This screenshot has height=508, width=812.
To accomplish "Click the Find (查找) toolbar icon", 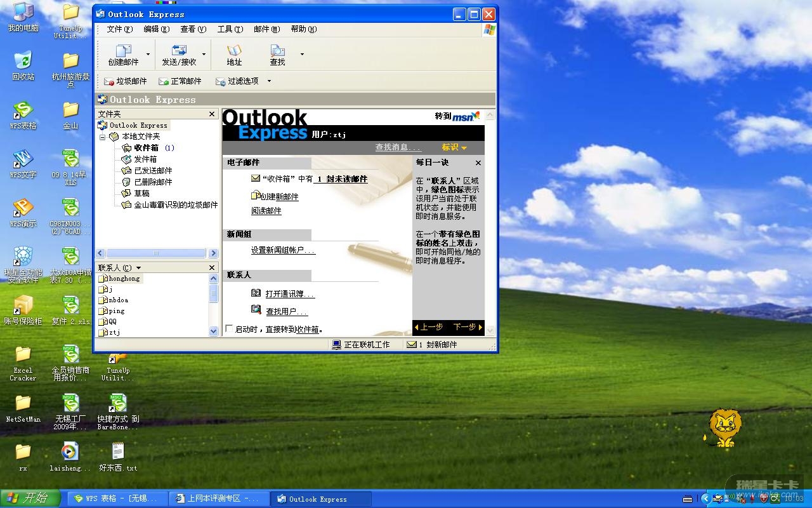I will [x=277, y=51].
